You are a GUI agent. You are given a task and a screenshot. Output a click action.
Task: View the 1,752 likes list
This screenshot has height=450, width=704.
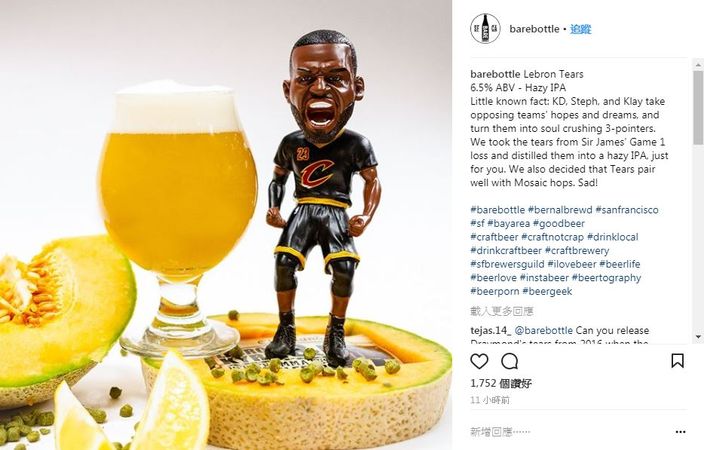pyautogui.click(x=501, y=384)
